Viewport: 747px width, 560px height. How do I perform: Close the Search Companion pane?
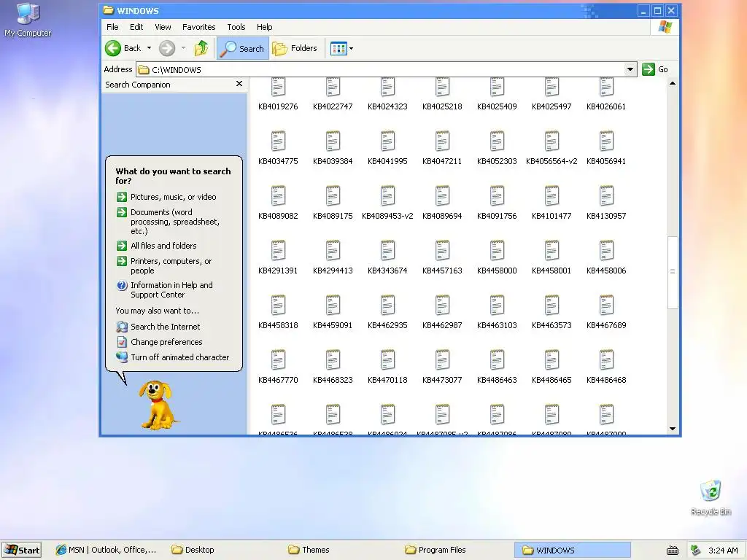pos(239,84)
